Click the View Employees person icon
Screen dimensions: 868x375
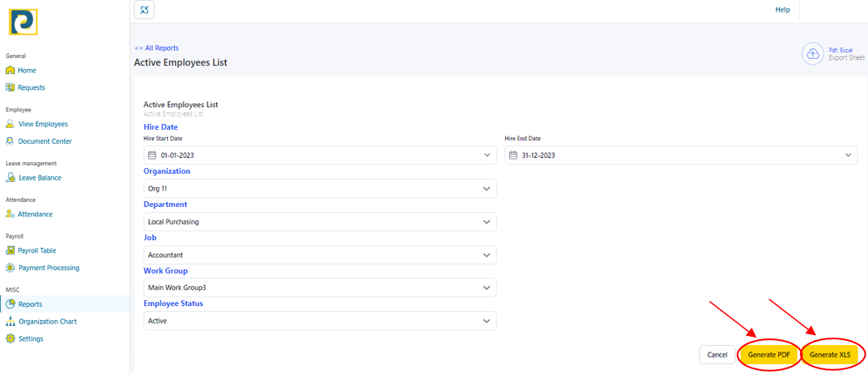(10, 124)
